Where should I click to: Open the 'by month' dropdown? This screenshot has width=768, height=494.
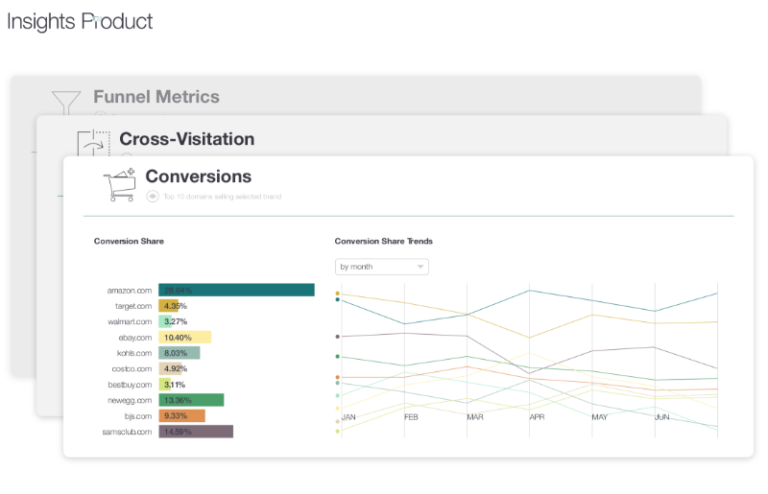coord(381,267)
